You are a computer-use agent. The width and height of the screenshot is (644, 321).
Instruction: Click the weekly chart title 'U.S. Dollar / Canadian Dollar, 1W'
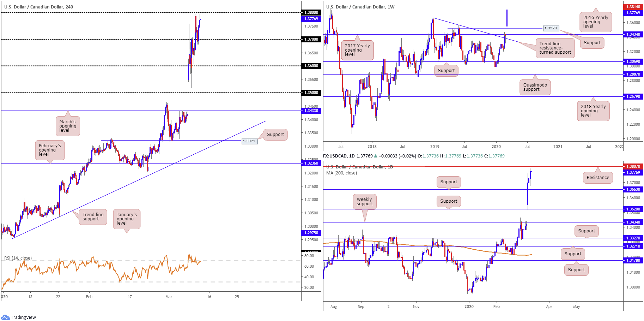(x=360, y=7)
